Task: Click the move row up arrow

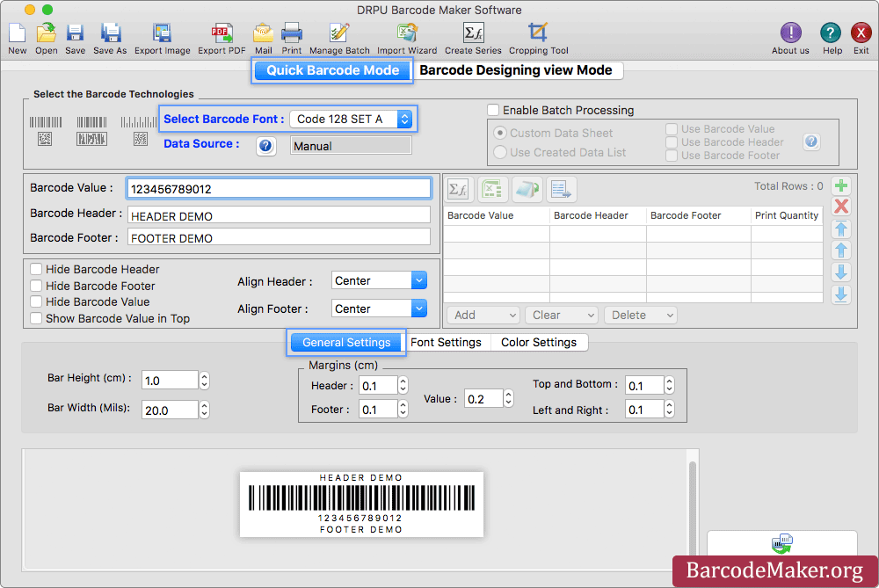Action: click(841, 250)
